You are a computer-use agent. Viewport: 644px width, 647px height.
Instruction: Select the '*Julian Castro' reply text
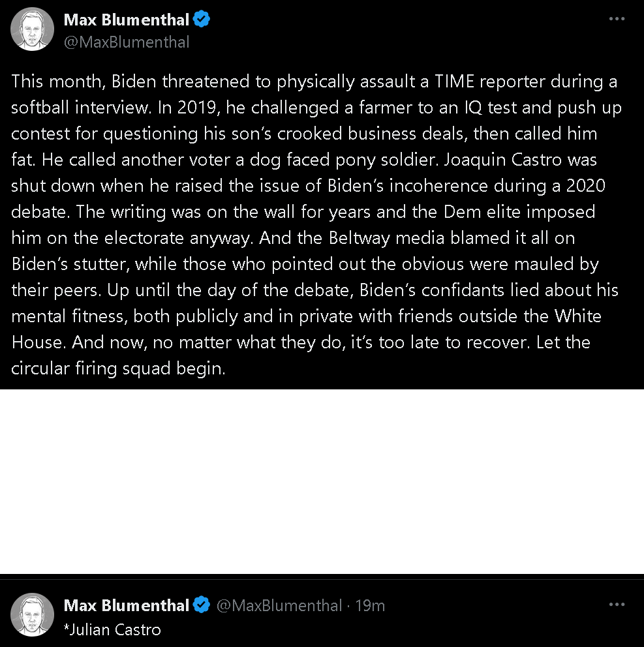(x=112, y=629)
